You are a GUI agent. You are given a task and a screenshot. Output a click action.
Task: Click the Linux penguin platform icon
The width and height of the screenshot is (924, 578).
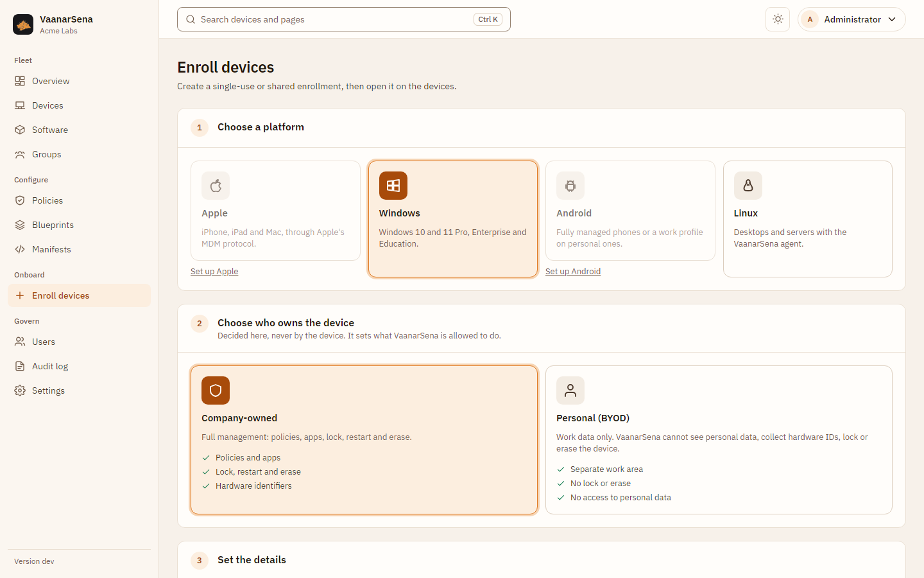click(x=748, y=186)
